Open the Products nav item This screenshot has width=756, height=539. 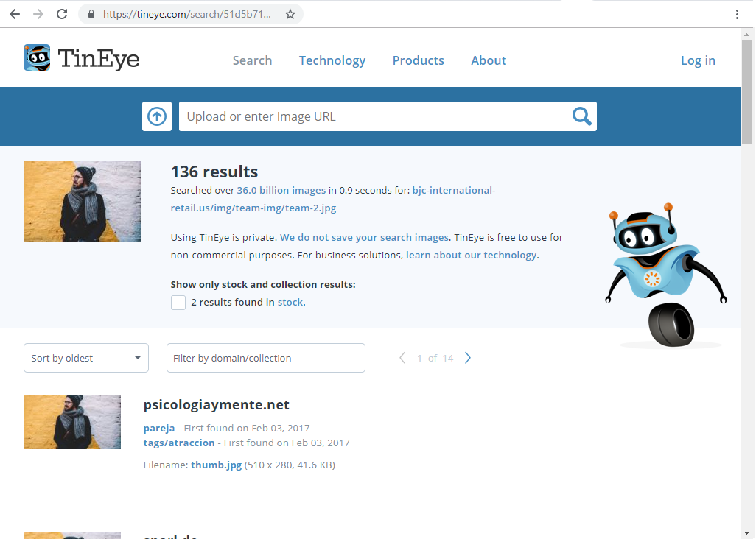pos(418,60)
